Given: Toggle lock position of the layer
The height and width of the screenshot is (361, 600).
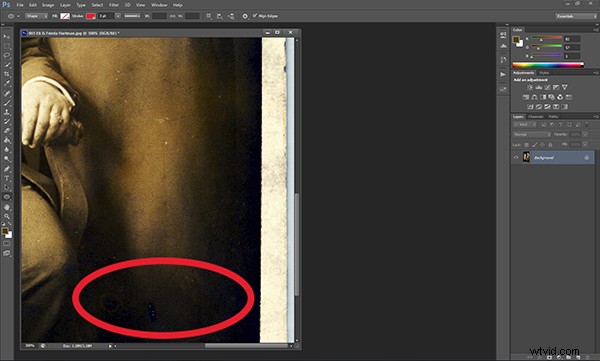Looking at the screenshot, I should 542,145.
